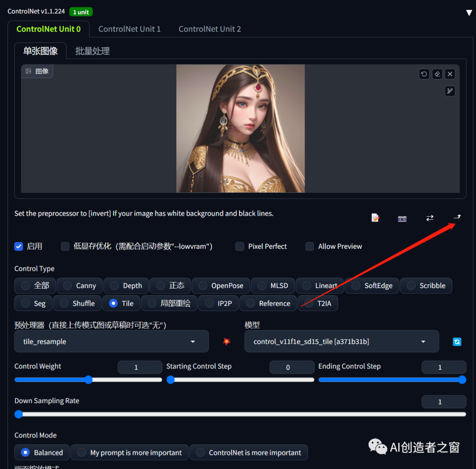This screenshot has height=469, width=476.
Task: Set Starting Control Step value in its input field
Action: click(292, 367)
